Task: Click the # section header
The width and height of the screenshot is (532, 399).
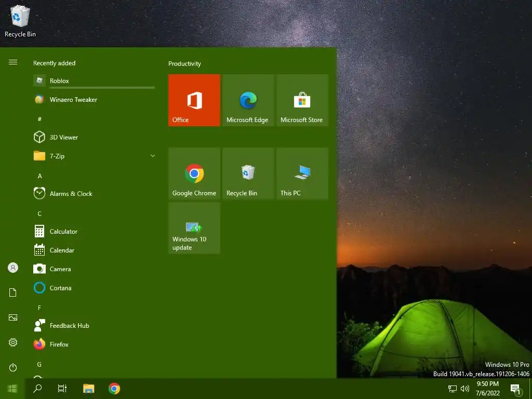Action: [39, 119]
